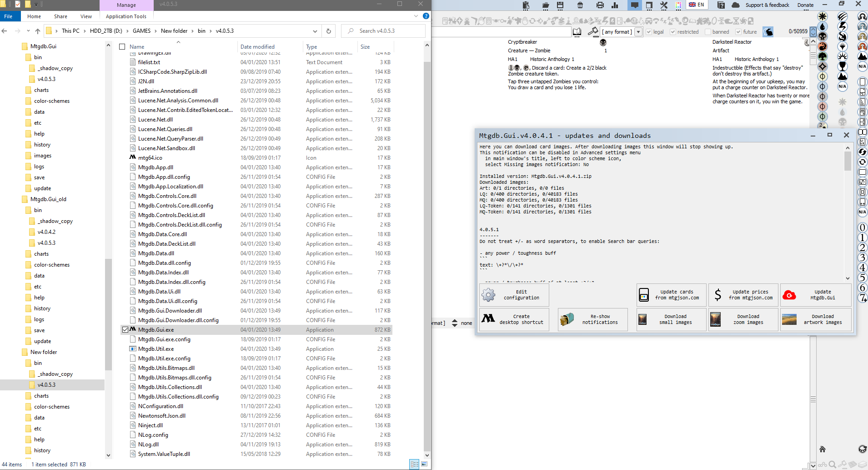The width and height of the screenshot is (868, 470).
Task: Toggle the Mtgdb.Gui.exe file checkbox
Action: 125,330
